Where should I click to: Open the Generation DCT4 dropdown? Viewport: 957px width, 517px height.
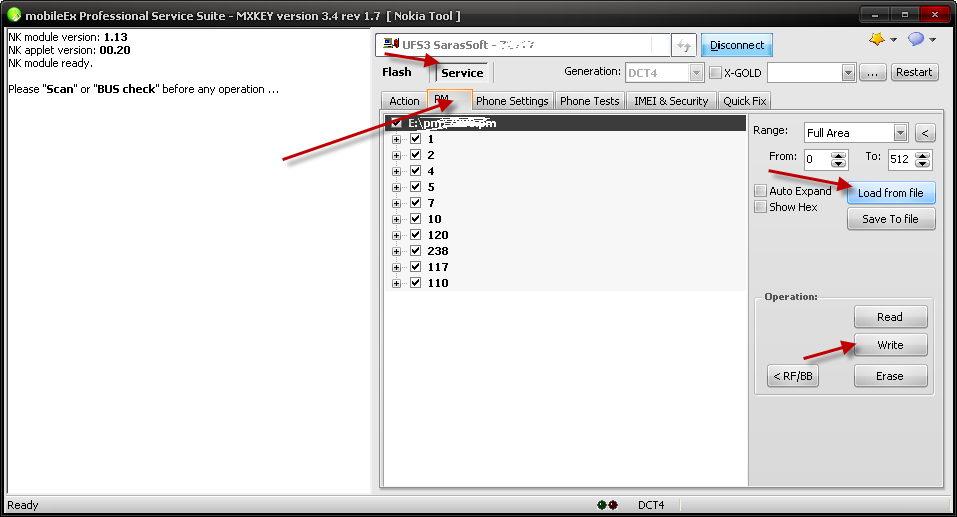tap(696, 73)
